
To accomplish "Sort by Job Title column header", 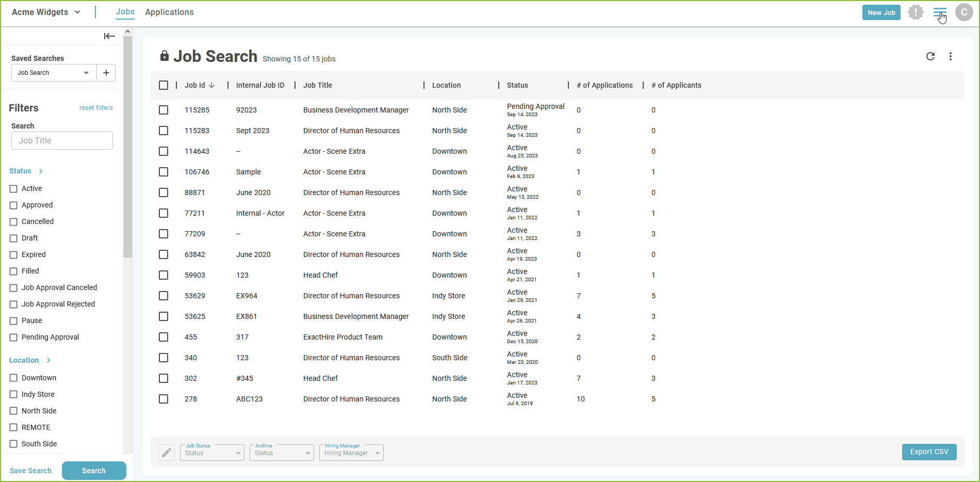I will pos(318,85).
